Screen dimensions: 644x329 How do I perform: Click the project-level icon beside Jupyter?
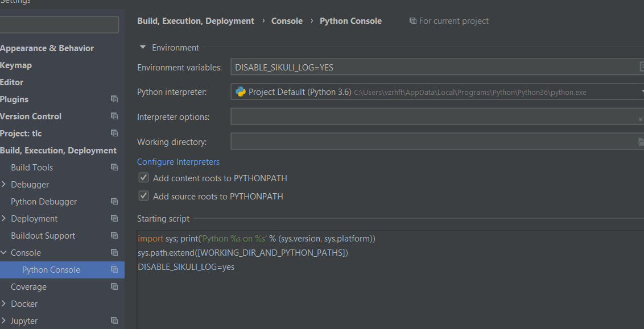click(114, 321)
